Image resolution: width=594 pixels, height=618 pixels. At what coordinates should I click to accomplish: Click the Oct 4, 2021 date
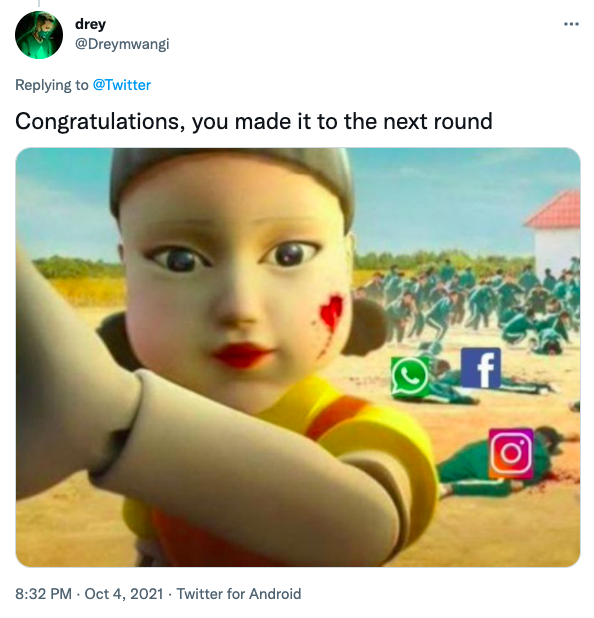124,594
